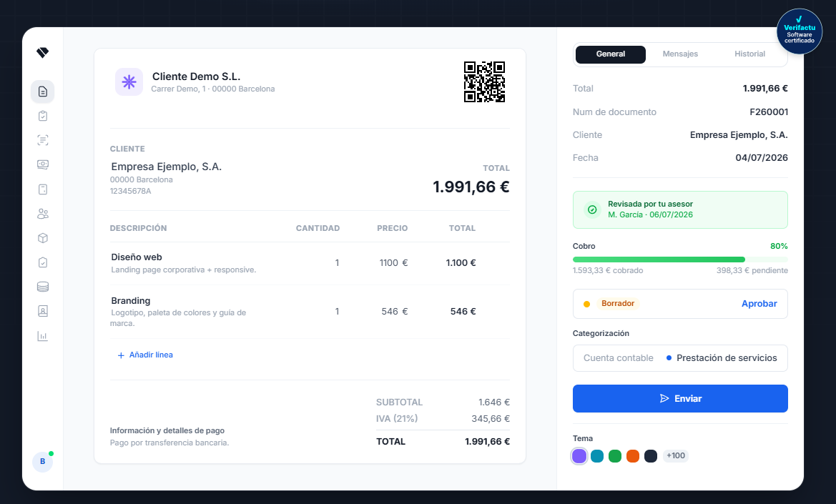Click the Verifactu certified software badge
This screenshot has height=504, width=836.
(800, 31)
